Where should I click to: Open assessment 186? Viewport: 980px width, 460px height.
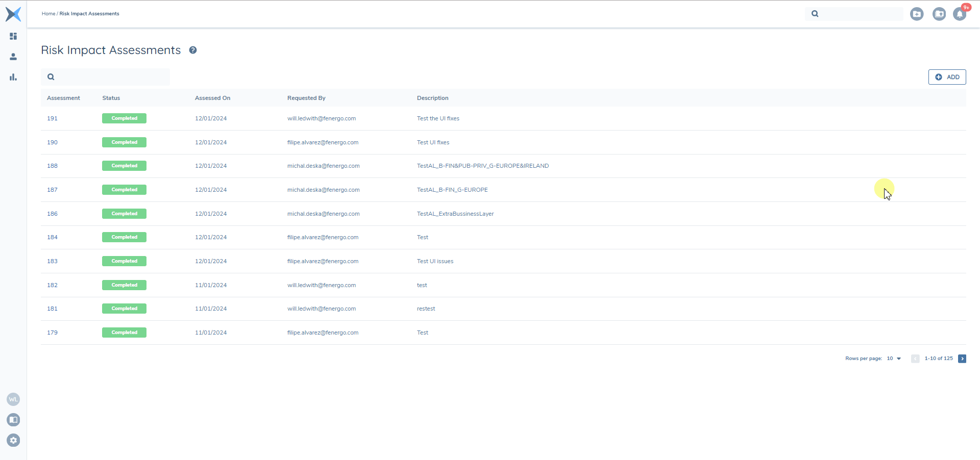[52, 213]
